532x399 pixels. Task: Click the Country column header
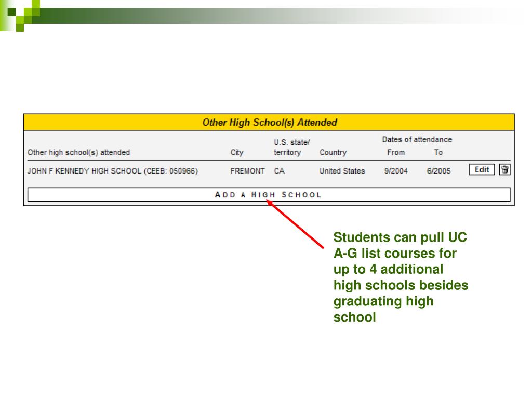pyautogui.click(x=333, y=153)
